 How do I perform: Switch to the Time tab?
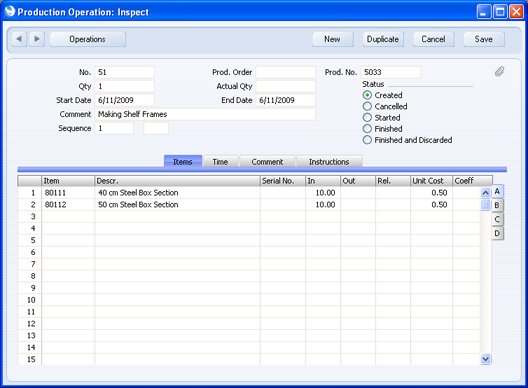coord(220,162)
